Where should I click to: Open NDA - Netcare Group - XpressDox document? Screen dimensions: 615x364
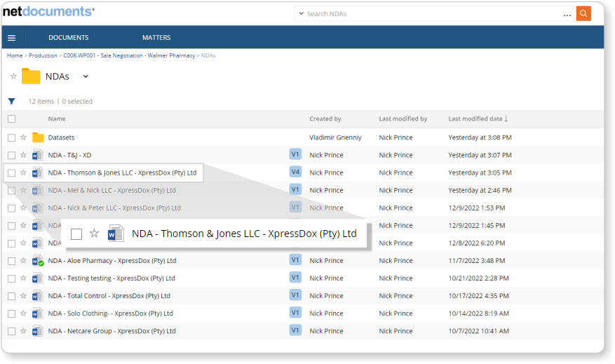111,331
